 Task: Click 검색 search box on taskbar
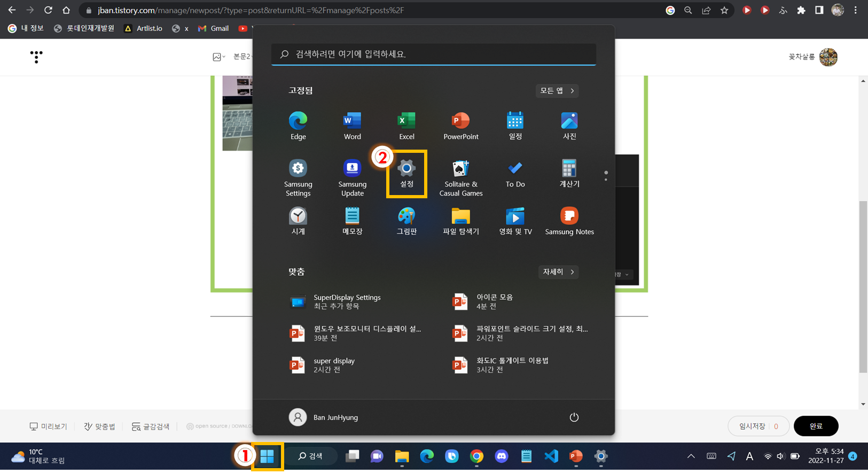point(311,456)
